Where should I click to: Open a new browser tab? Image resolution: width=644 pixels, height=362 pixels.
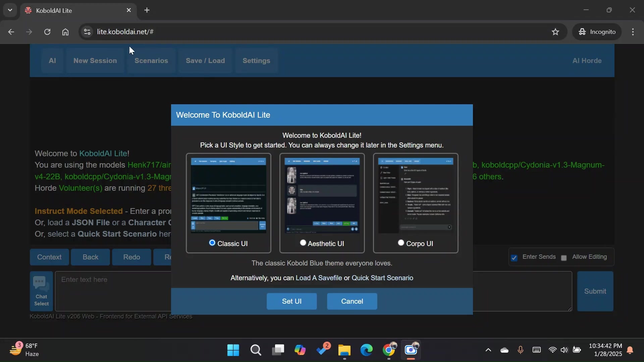coord(147,10)
